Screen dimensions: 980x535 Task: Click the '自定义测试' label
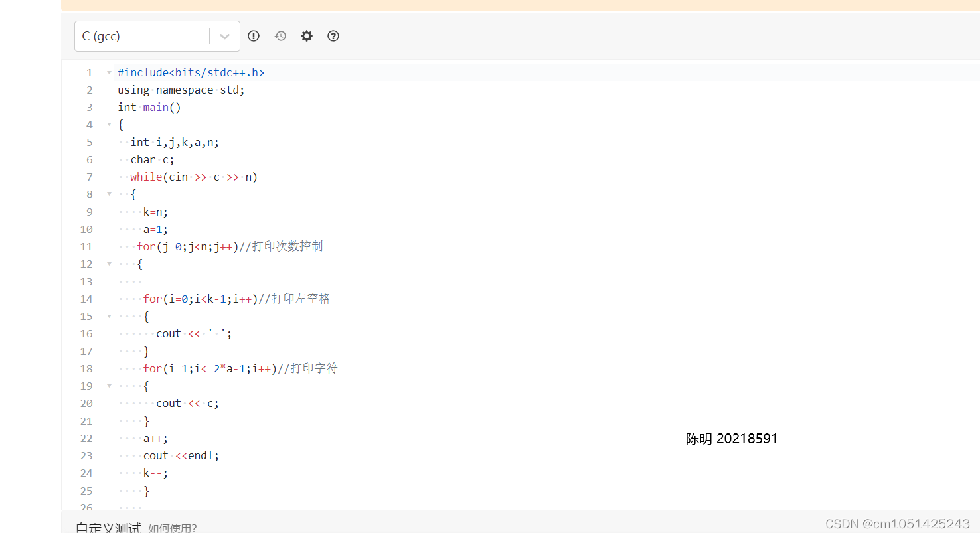click(108, 528)
